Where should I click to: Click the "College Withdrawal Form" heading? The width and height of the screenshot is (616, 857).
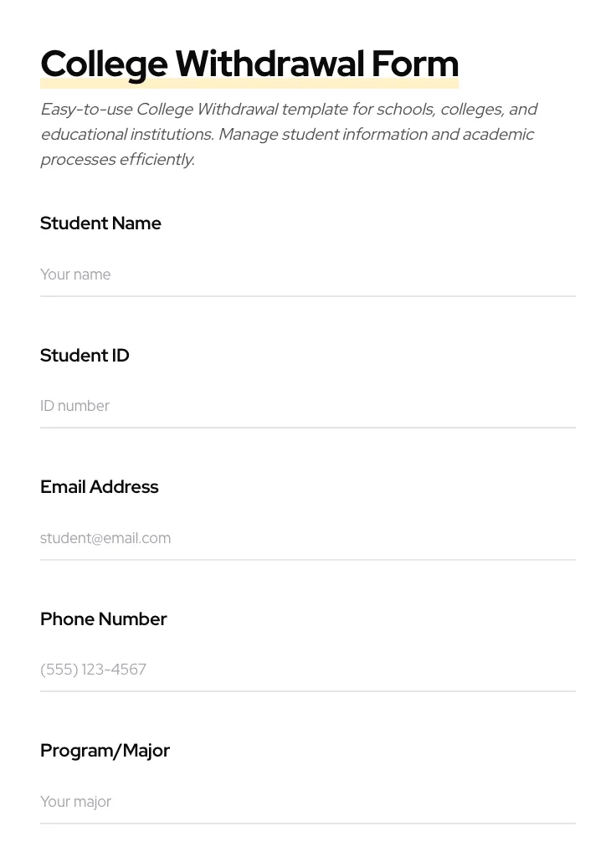click(x=249, y=64)
